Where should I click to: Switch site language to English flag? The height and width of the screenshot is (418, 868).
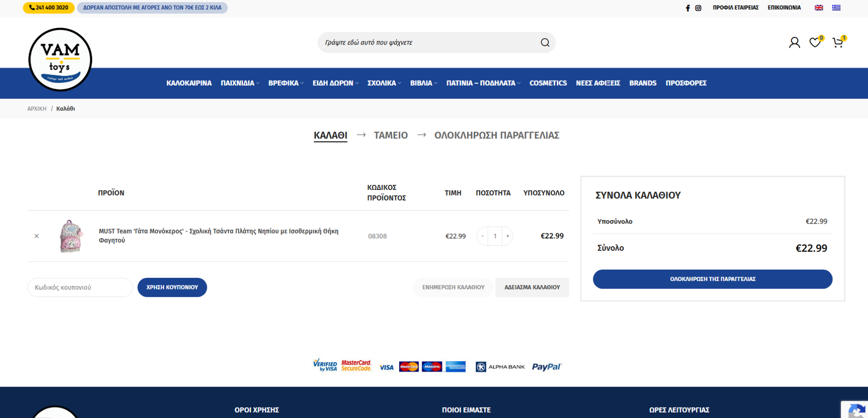point(819,8)
